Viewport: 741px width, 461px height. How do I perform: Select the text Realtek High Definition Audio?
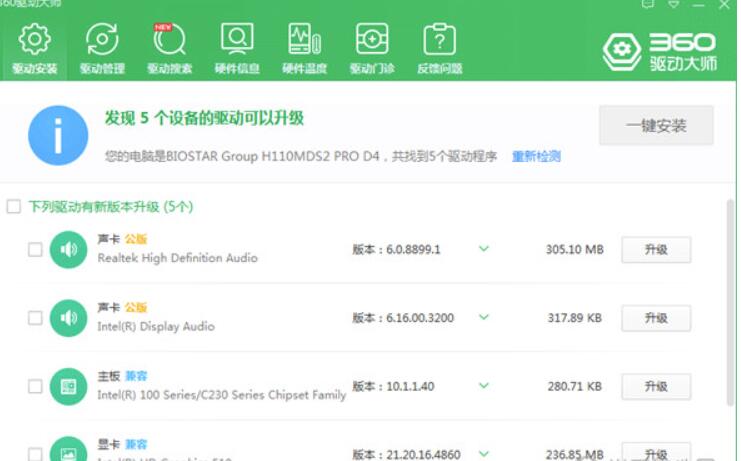[178, 258]
